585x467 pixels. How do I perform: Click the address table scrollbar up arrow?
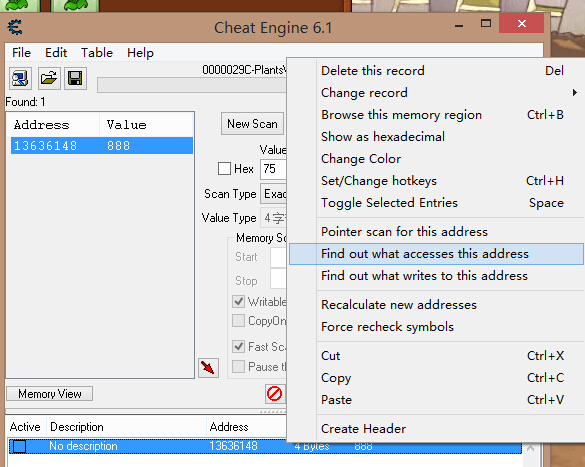pyautogui.click(x=531, y=448)
